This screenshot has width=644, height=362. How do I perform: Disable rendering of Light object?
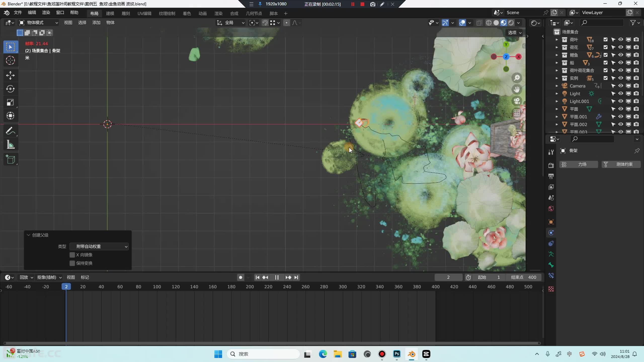(x=636, y=94)
